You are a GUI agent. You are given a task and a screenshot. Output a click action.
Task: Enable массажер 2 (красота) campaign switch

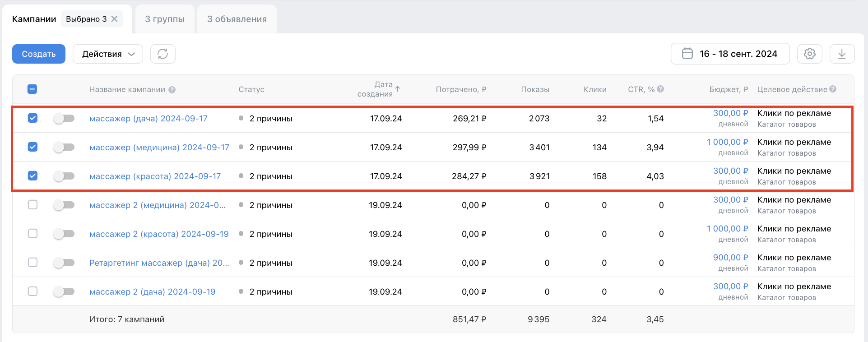64,234
